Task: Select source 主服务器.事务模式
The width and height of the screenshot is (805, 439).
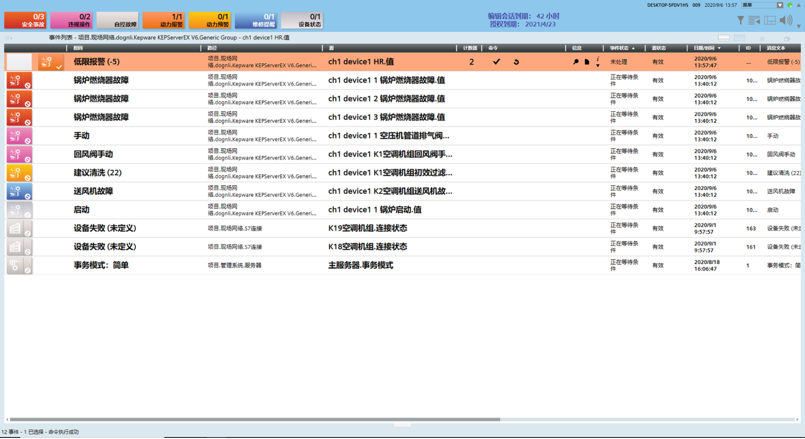Action: [x=360, y=265]
